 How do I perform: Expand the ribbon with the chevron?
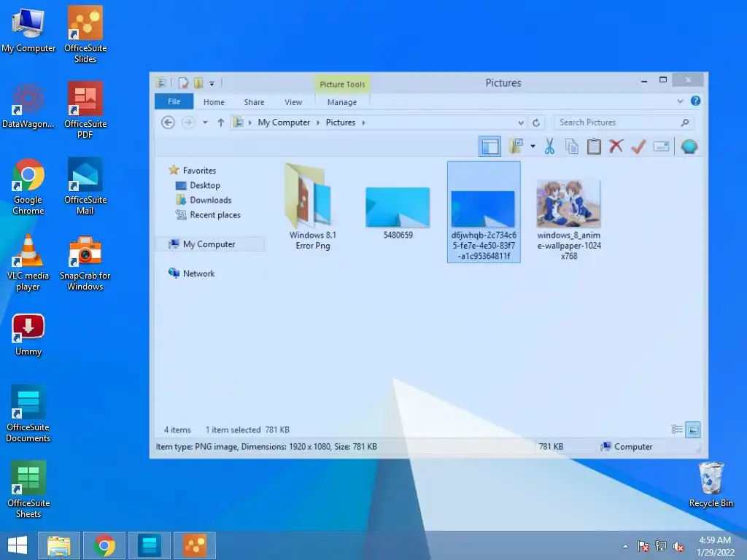pyautogui.click(x=680, y=101)
